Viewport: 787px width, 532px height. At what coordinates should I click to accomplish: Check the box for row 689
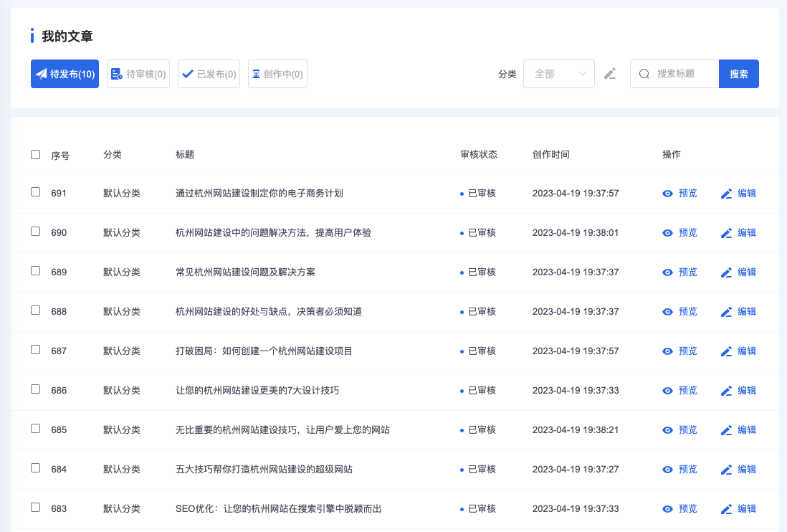click(x=35, y=270)
